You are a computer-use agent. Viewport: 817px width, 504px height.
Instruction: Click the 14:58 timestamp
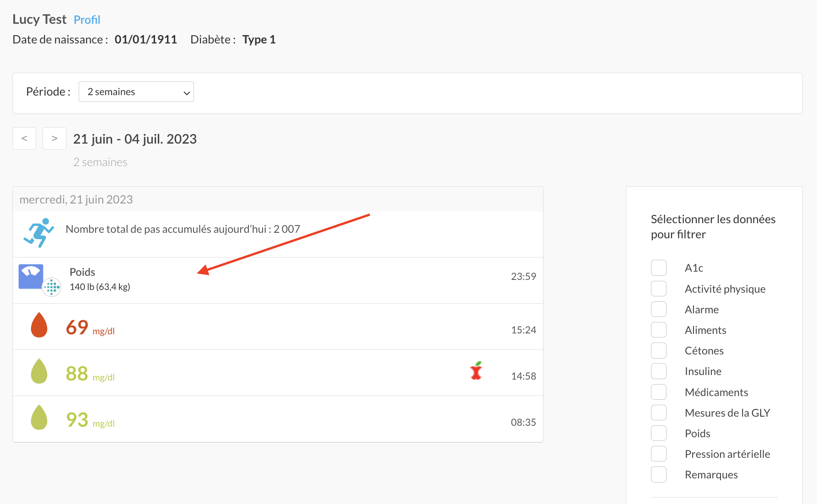tap(523, 376)
